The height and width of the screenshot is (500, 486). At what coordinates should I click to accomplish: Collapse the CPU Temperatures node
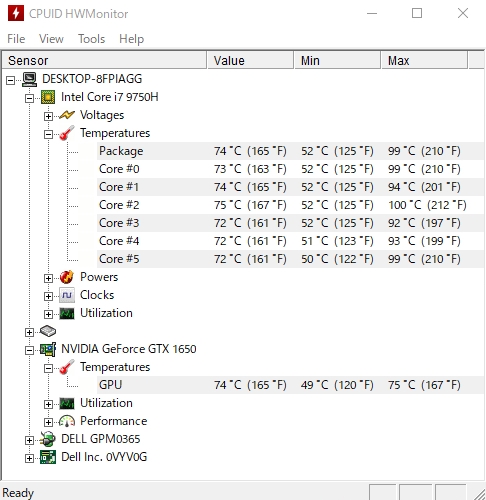tap(48, 134)
